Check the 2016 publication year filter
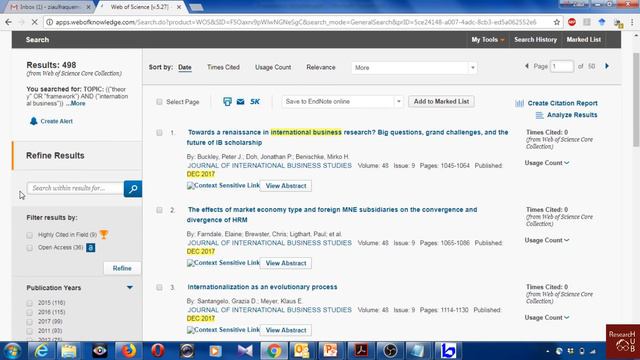The height and width of the screenshot is (360, 640). 29,312
